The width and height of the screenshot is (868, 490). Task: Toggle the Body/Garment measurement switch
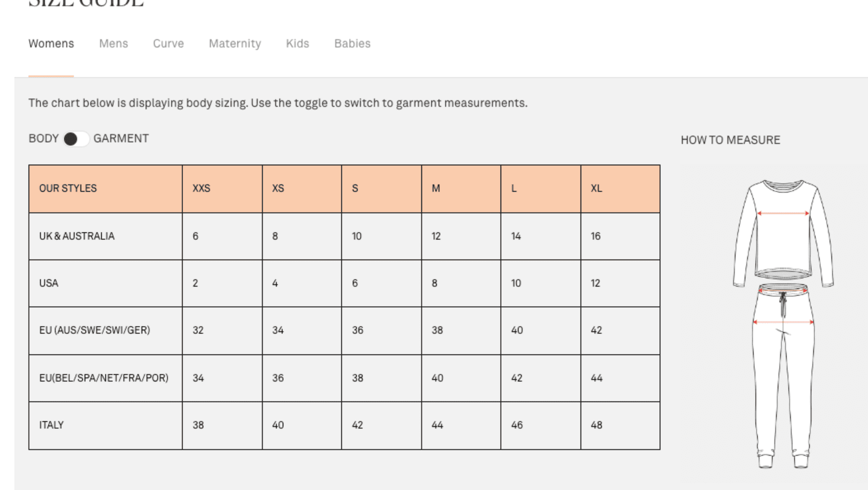[75, 139]
